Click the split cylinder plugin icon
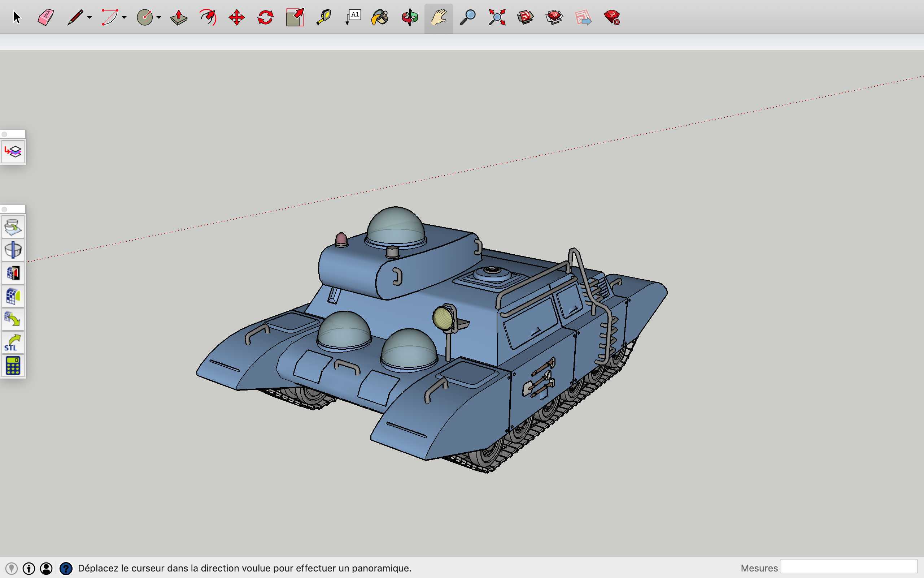 13,250
